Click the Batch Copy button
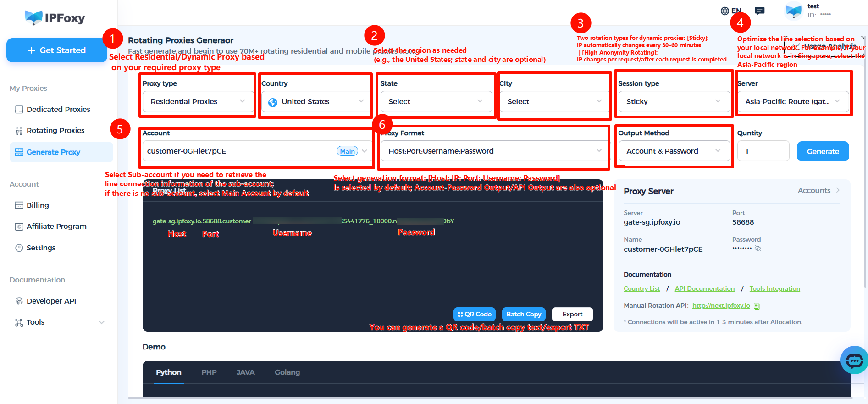 pyautogui.click(x=524, y=314)
